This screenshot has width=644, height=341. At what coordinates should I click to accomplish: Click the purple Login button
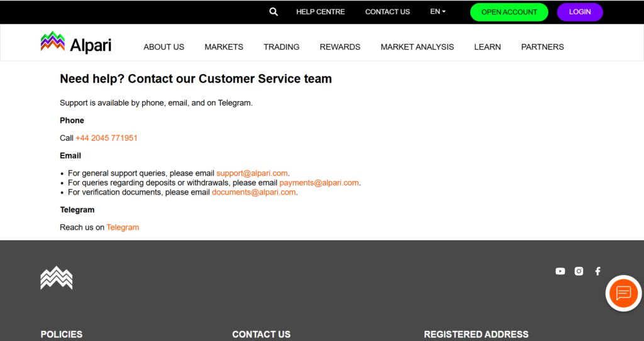point(579,12)
